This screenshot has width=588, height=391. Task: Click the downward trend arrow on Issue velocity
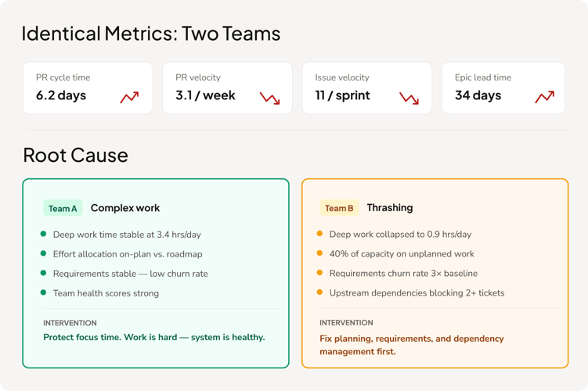[409, 99]
